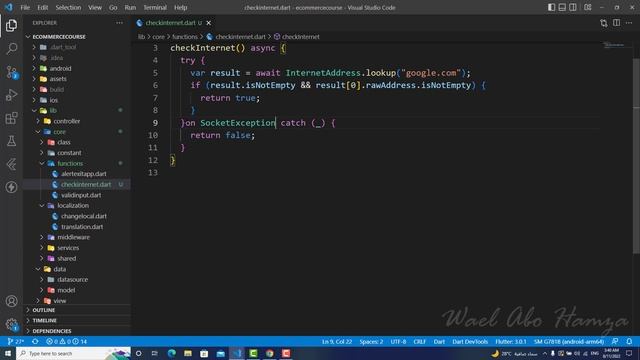
Task: Open the File menu
Action: (25, 7)
